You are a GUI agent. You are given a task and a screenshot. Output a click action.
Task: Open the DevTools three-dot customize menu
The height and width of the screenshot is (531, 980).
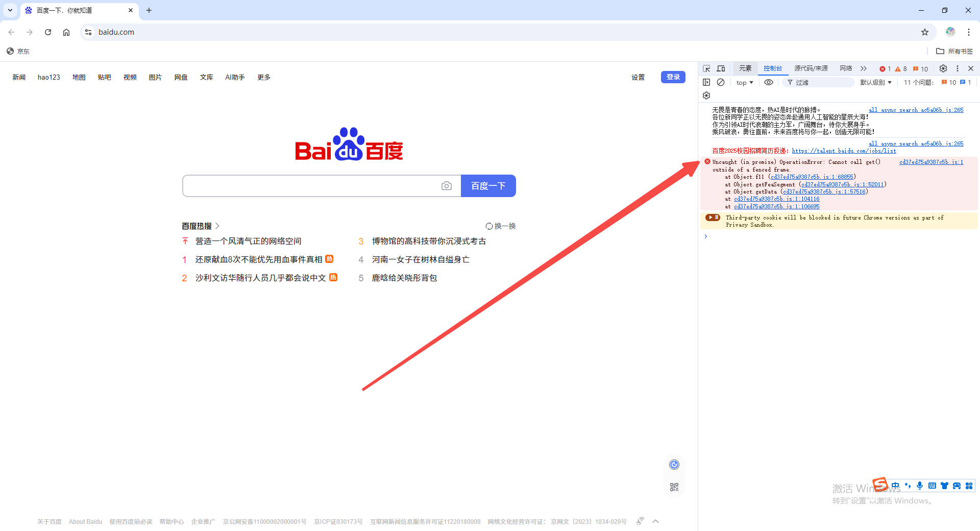tap(958, 68)
